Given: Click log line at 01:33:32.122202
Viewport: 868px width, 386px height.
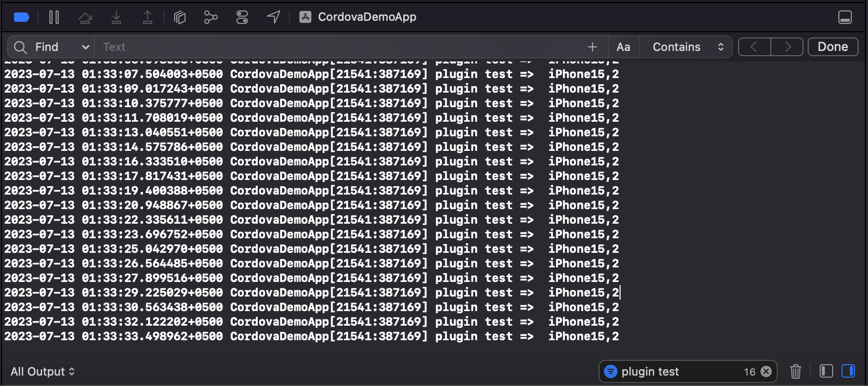Looking at the screenshot, I should (x=311, y=322).
